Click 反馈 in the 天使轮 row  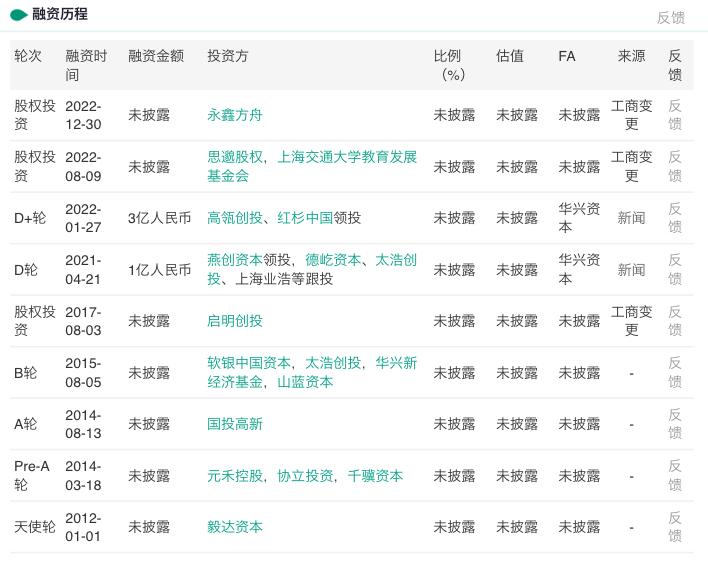point(675,527)
